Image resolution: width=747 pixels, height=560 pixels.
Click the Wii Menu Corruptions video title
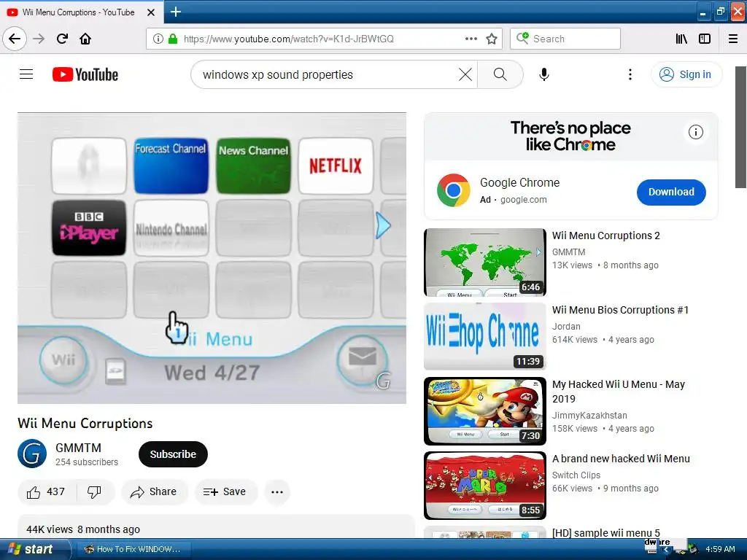point(85,424)
